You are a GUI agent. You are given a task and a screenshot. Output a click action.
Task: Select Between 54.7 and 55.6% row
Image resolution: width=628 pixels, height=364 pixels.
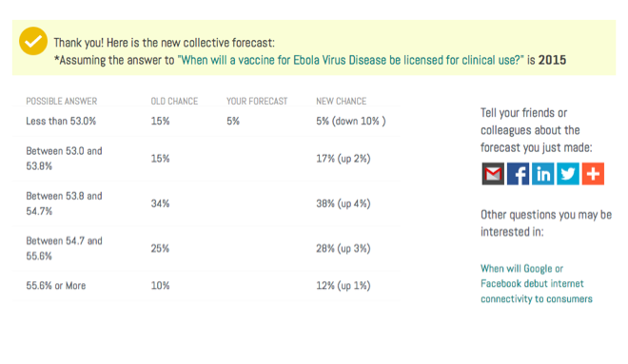click(206, 248)
